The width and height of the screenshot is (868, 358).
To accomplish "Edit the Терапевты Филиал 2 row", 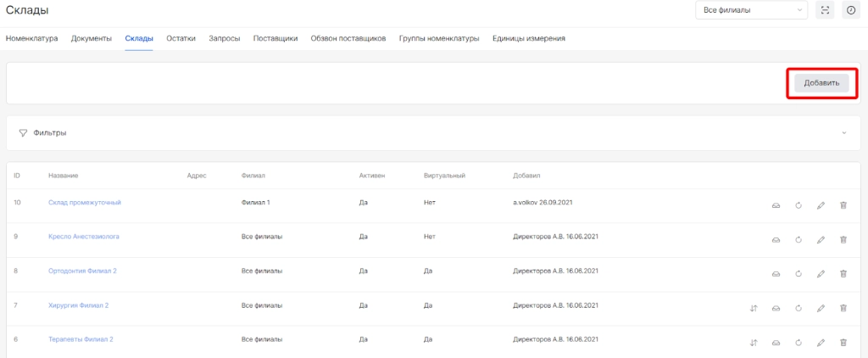I will (x=821, y=343).
